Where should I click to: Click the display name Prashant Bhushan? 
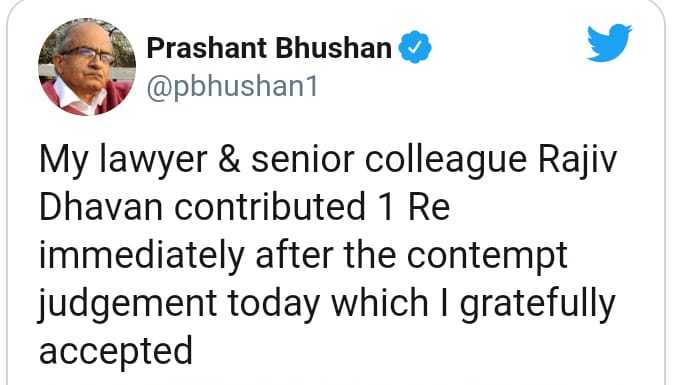click(x=269, y=48)
